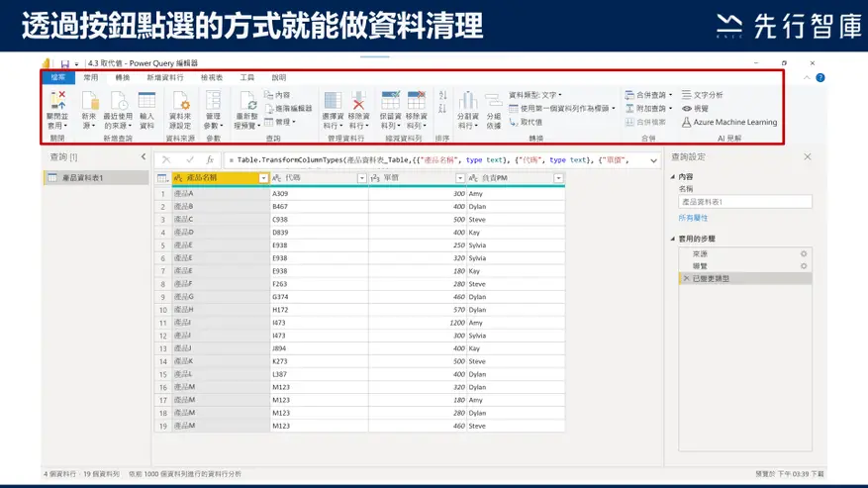This screenshot has height=488, width=868.
Task: Collapse the 內容 section in Query Settings
Action: 673,177
